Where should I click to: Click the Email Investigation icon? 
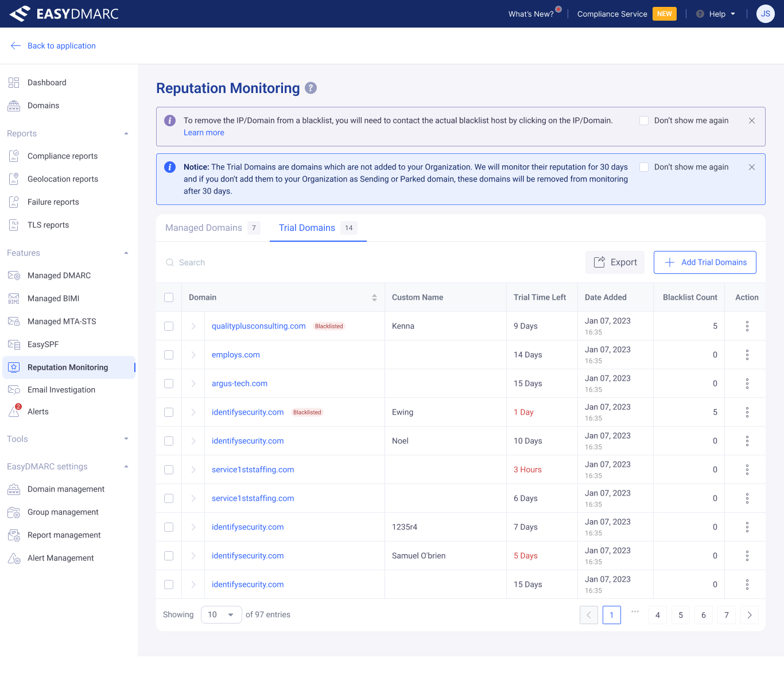(14, 390)
